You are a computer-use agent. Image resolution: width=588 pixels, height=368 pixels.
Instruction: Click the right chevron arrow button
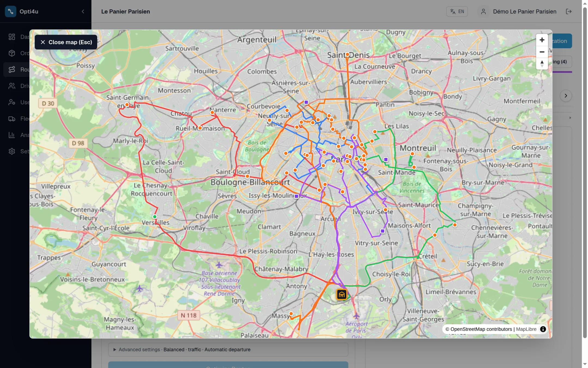coord(566,96)
